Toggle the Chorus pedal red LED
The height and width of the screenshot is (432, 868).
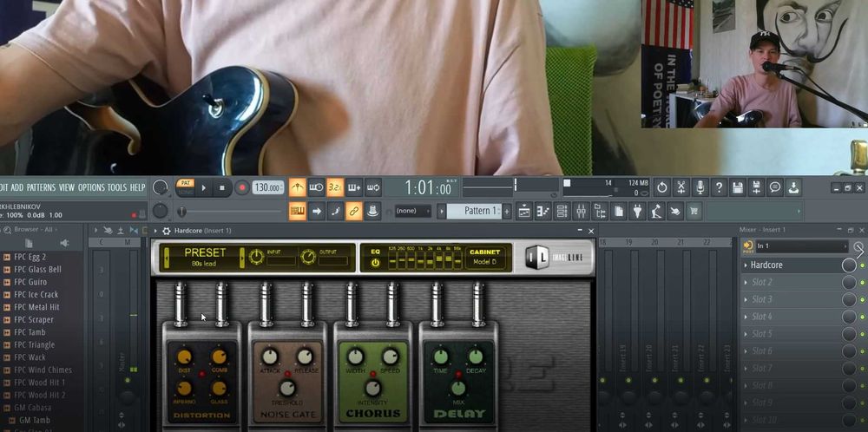tap(373, 375)
